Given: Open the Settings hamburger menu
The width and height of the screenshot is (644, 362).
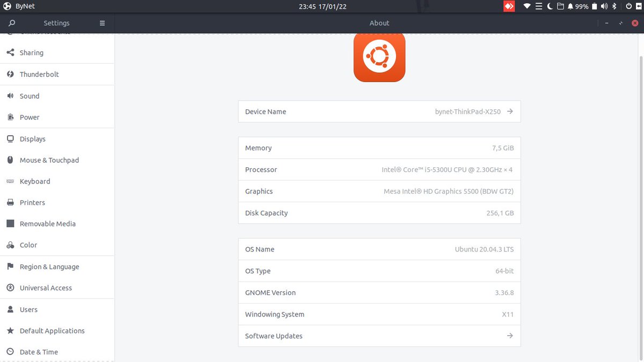Looking at the screenshot, I should (102, 23).
